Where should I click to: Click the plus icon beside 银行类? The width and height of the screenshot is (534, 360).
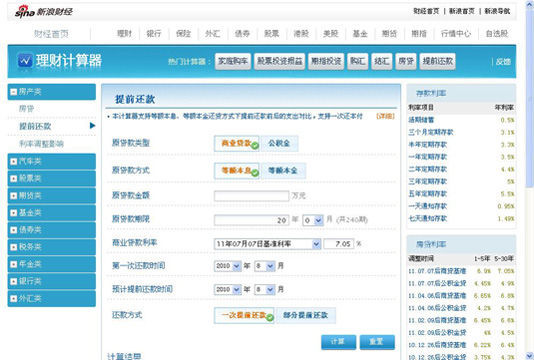[x=14, y=281]
